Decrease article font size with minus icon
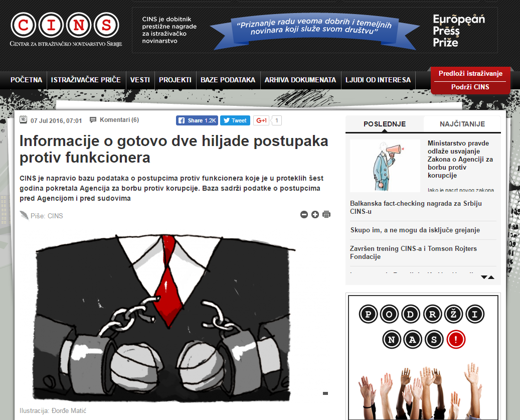This screenshot has width=520, height=420. point(304,215)
